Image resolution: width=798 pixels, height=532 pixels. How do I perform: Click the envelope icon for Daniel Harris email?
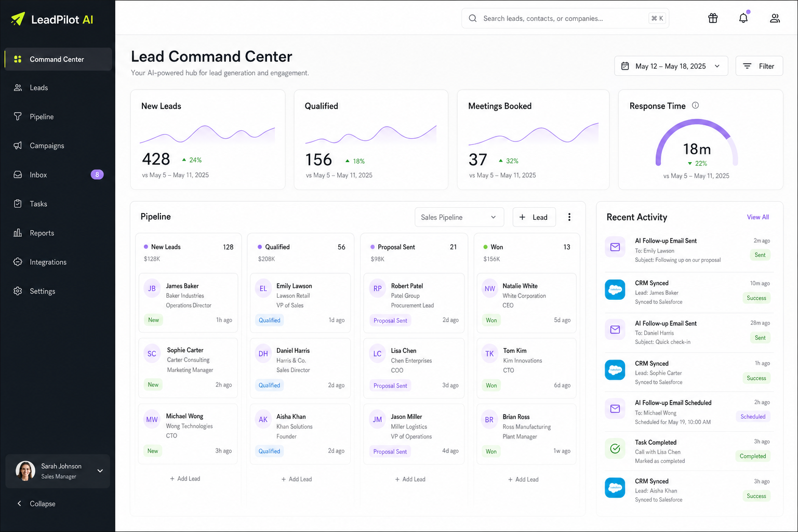point(615,329)
